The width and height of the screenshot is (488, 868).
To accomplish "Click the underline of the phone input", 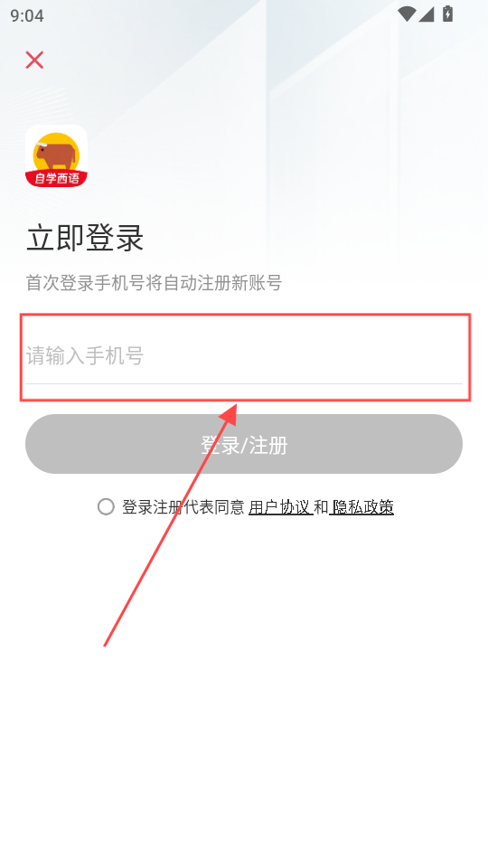I will click(x=244, y=383).
